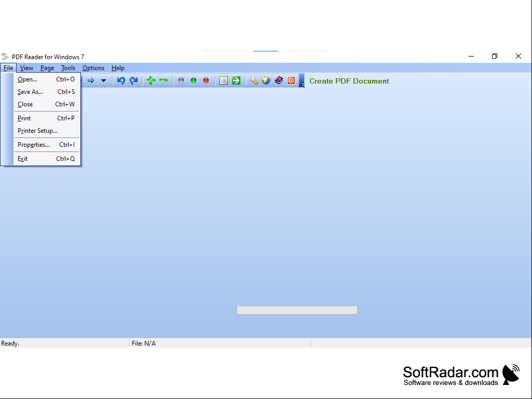532x399 pixels.
Task: Click the gray circle toolbar button
Action: pyautogui.click(x=181, y=80)
